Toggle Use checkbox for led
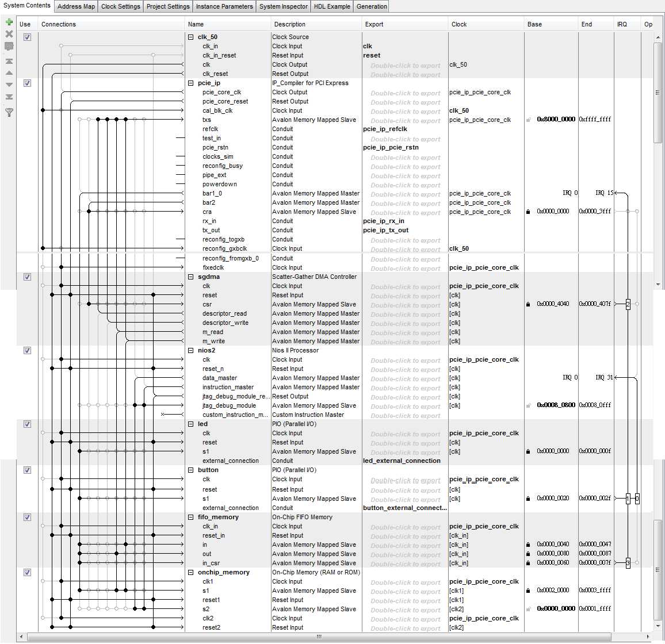The height and width of the screenshot is (644, 665). point(27,424)
